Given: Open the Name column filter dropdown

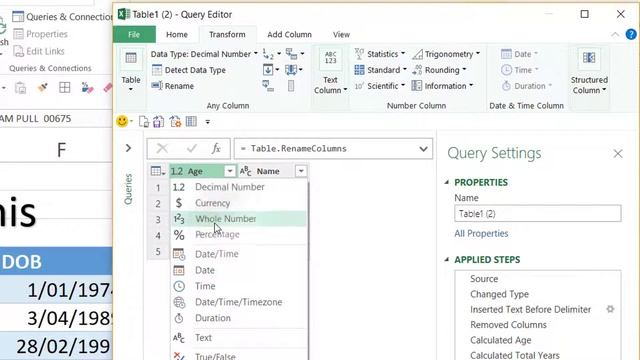Looking at the screenshot, I should coord(301,171).
